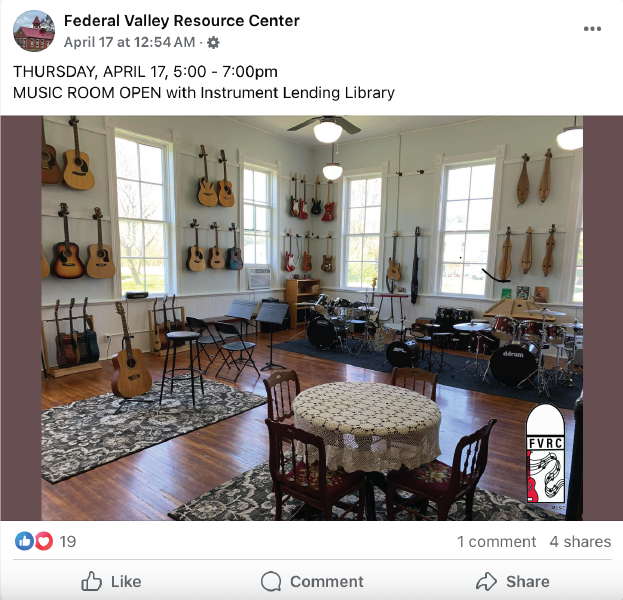623x600 pixels.
Task: Open the three-dot post options menu
Action: coord(592,29)
